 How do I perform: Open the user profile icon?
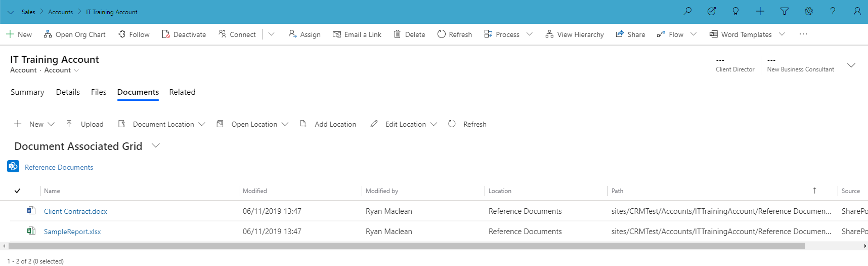click(x=857, y=11)
